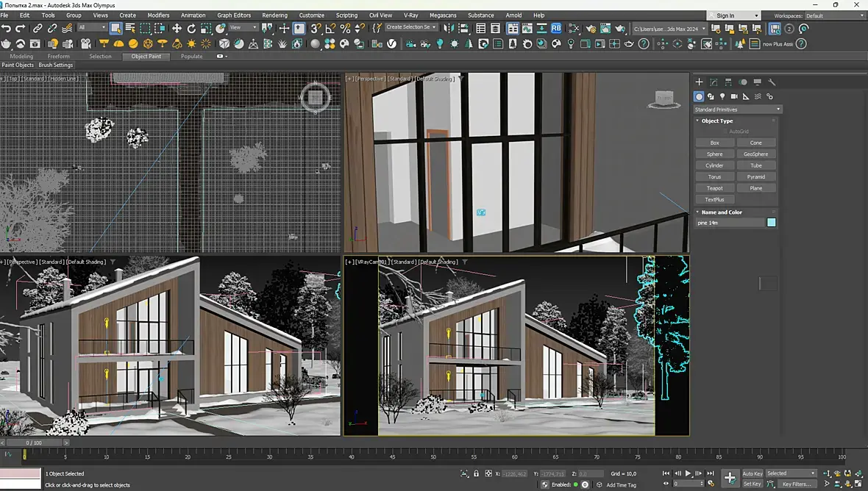Open the Brush Settings panel
This screenshot has height=491, width=868.
point(55,65)
